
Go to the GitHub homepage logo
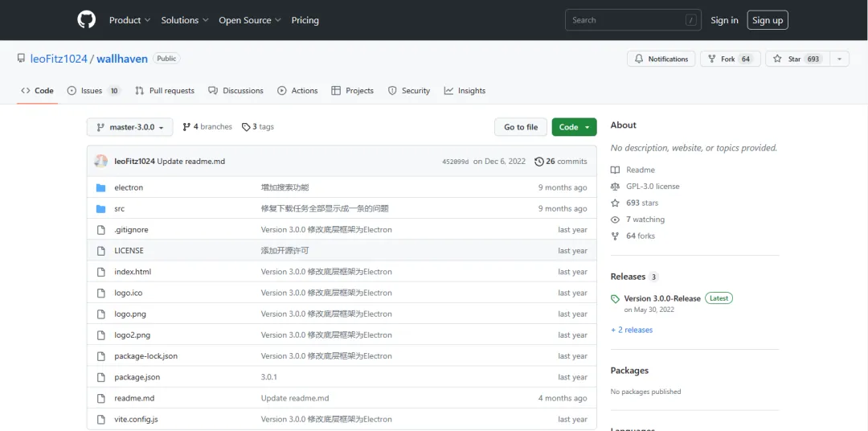coord(86,20)
